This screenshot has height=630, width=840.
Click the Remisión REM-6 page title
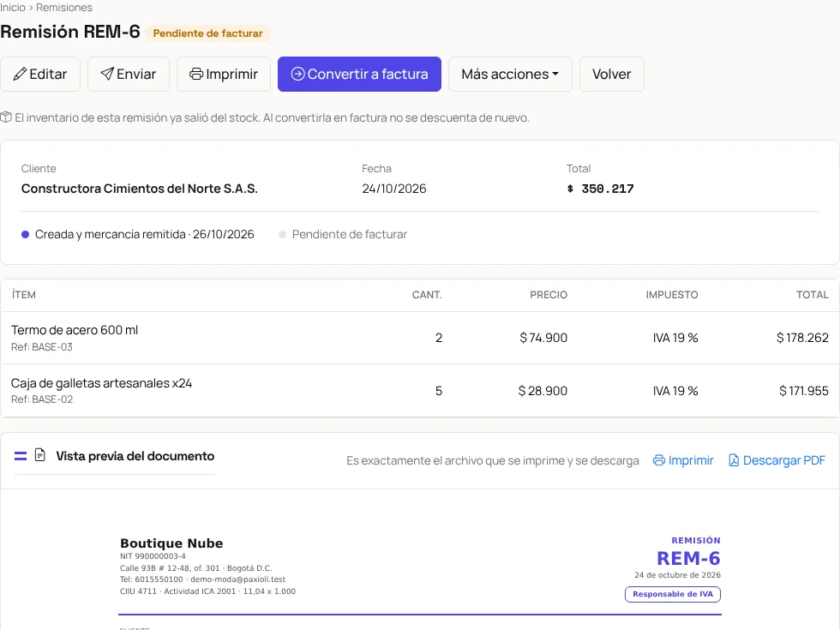(70, 32)
